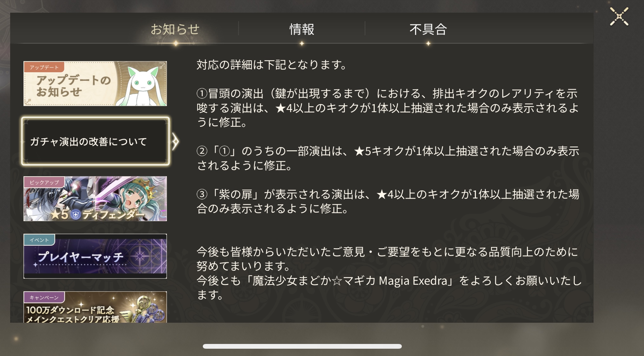Screen dimensions: 644x356
Task: Click the イベント category tag
Action: click(x=39, y=240)
